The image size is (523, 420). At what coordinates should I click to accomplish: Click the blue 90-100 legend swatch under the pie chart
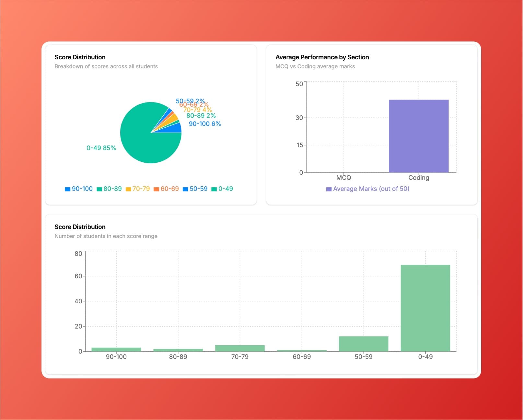tap(67, 189)
